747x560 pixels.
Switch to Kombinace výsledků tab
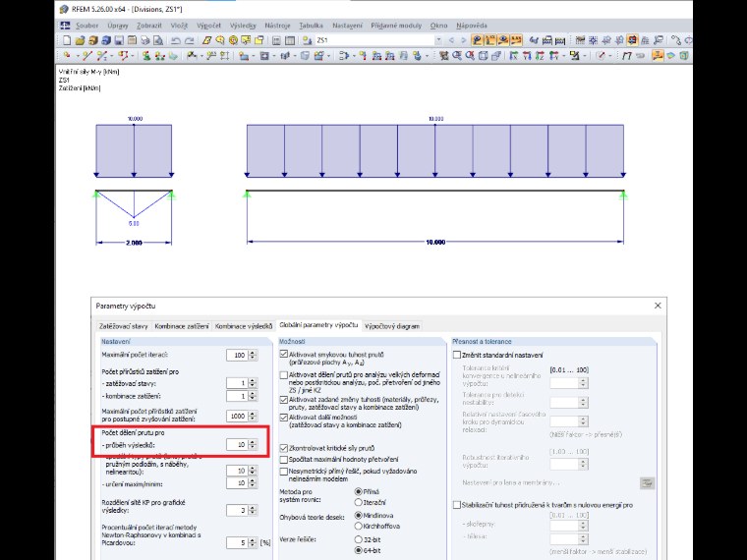[x=244, y=326]
